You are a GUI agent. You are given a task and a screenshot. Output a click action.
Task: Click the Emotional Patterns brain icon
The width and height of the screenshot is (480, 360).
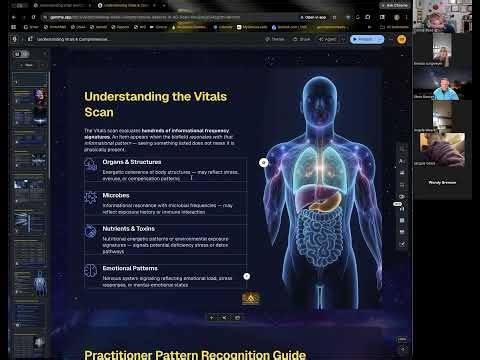[x=90, y=270]
